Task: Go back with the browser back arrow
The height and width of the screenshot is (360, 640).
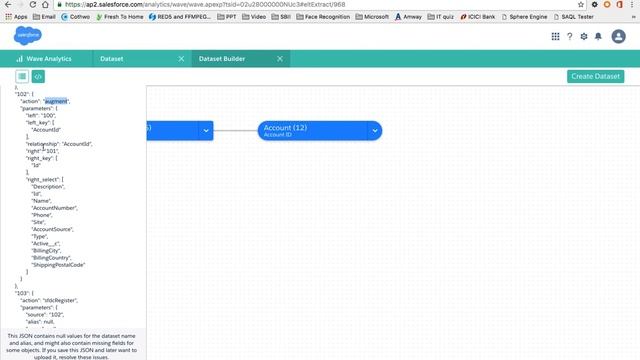Action: point(8,4)
